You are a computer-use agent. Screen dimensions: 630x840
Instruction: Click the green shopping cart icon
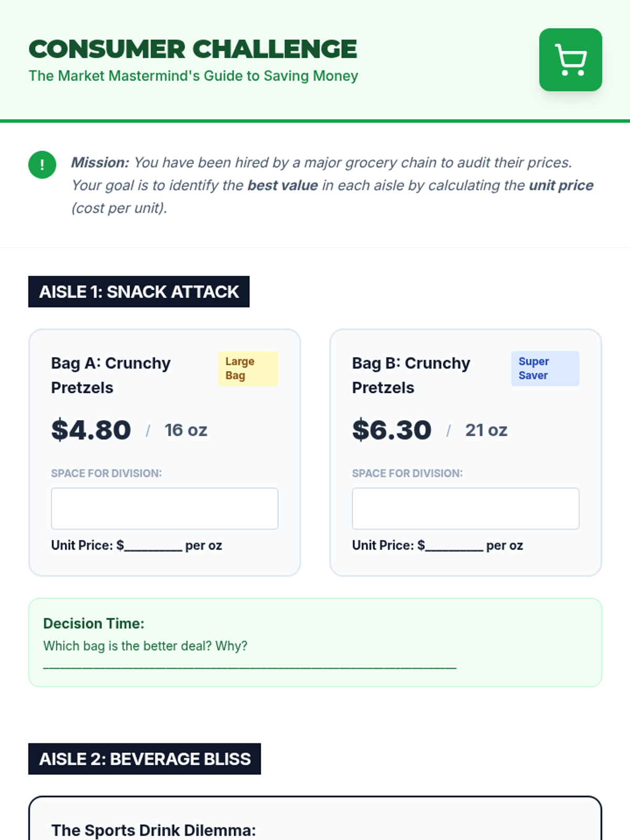pyautogui.click(x=570, y=60)
